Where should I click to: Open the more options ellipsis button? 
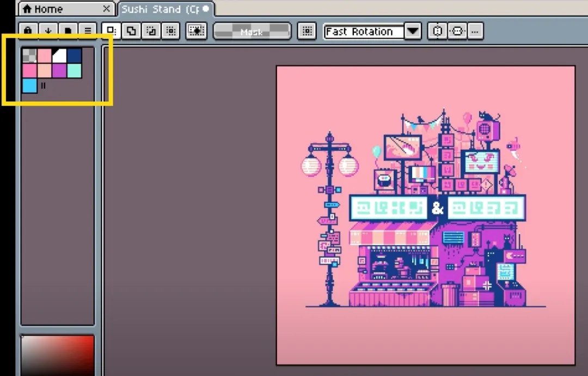[x=475, y=31]
